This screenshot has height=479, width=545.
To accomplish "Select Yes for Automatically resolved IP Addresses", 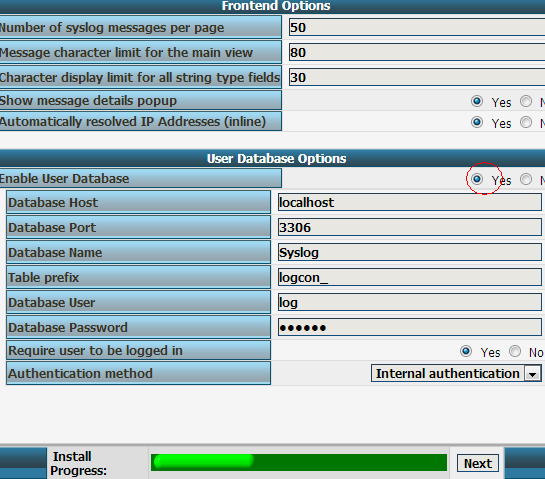I will tap(477, 122).
